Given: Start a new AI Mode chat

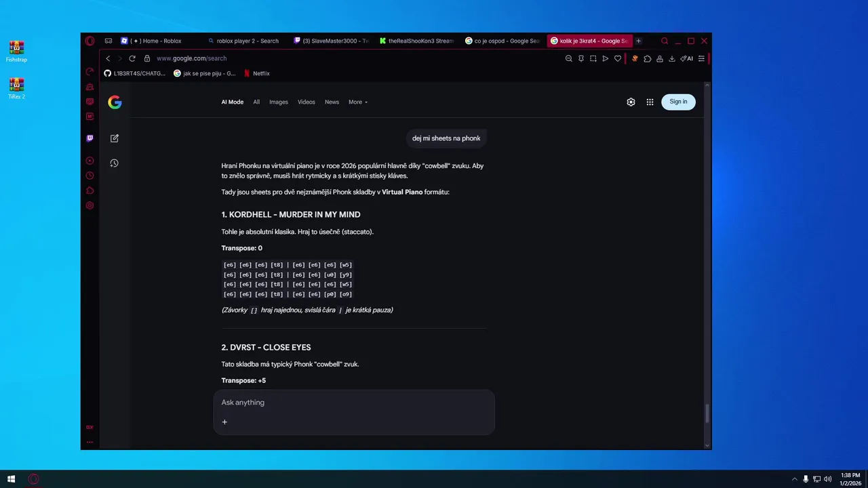Looking at the screenshot, I should click(115, 138).
